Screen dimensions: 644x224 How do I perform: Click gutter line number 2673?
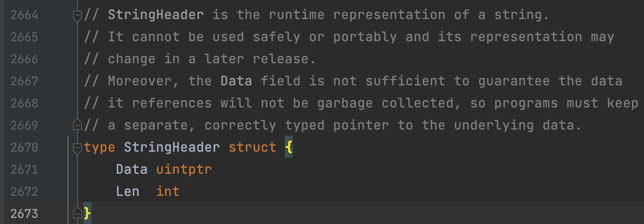click(x=24, y=213)
